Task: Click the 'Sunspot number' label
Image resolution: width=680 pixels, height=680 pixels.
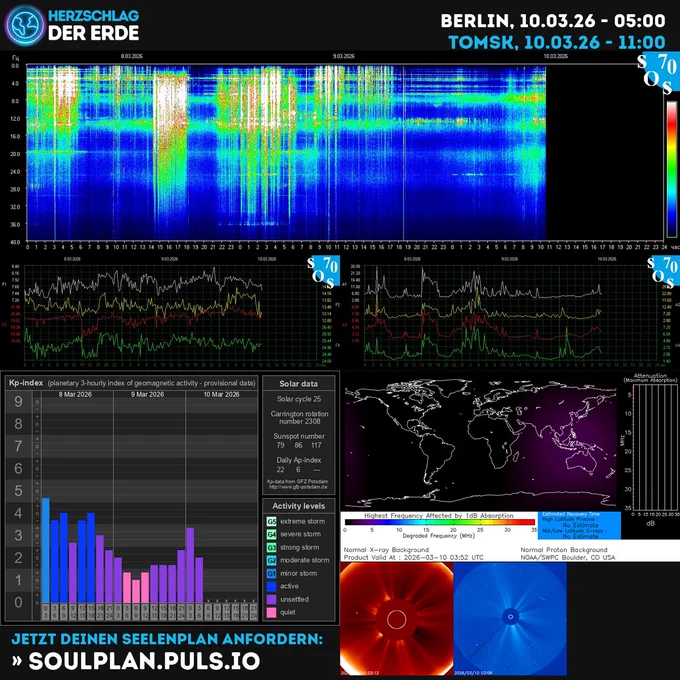Action: (x=299, y=436)
